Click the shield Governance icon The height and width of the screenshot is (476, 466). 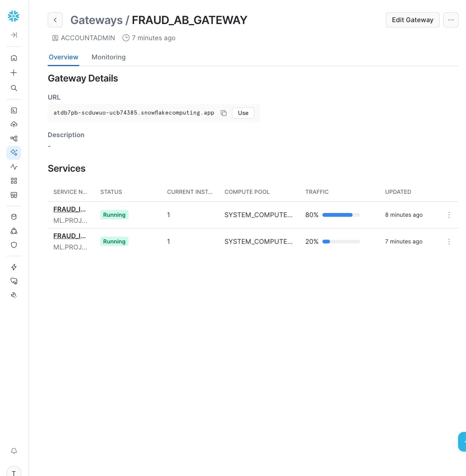[x=14, y=245]
